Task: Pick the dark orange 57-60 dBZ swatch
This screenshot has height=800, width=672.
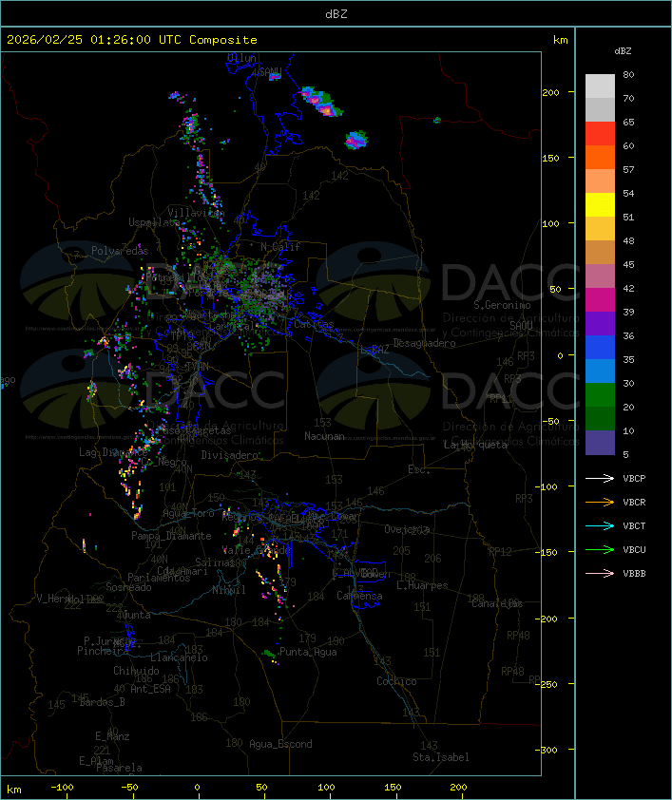Action: tap(600, 158)
